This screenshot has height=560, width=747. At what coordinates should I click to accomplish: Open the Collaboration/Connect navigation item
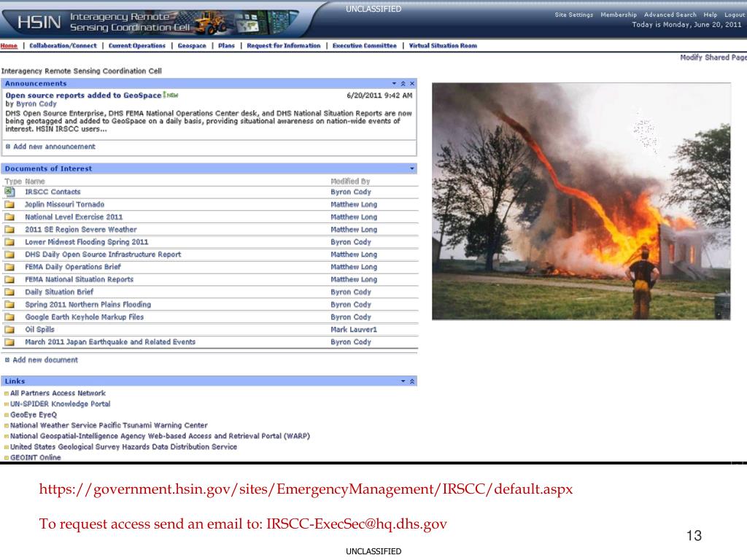coord(63,46)
